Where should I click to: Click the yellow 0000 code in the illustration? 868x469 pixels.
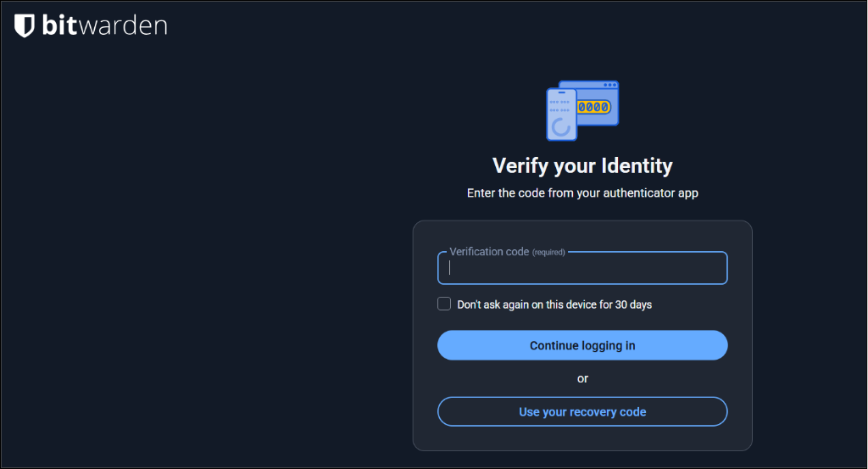click(593, 108)
